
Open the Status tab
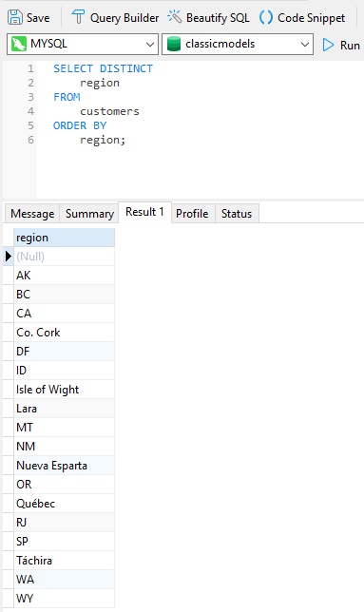coord(237,214)
